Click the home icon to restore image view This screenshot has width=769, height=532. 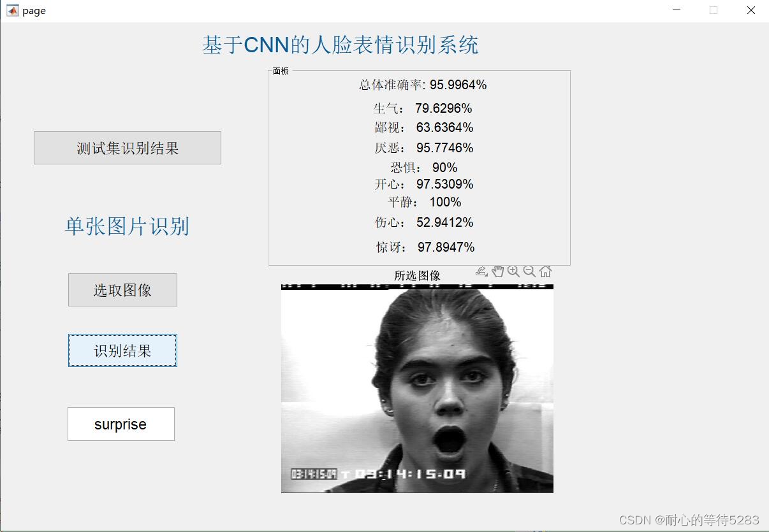pyautogui.click(x=545, y=271)
